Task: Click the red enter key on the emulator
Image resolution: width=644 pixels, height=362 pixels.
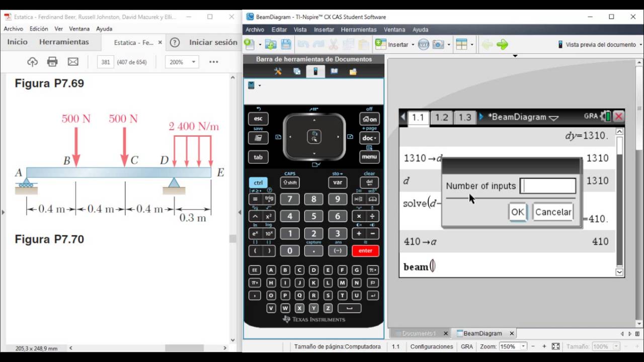Action: pyautogui.click(x=365, y=250)
